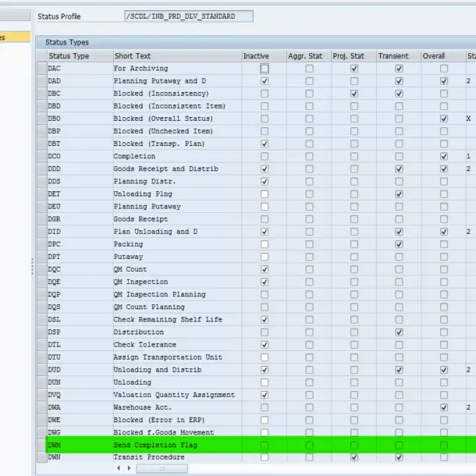
Task: Select row selector for DGR Goods Receipt
Action: (x=41, y=219)
